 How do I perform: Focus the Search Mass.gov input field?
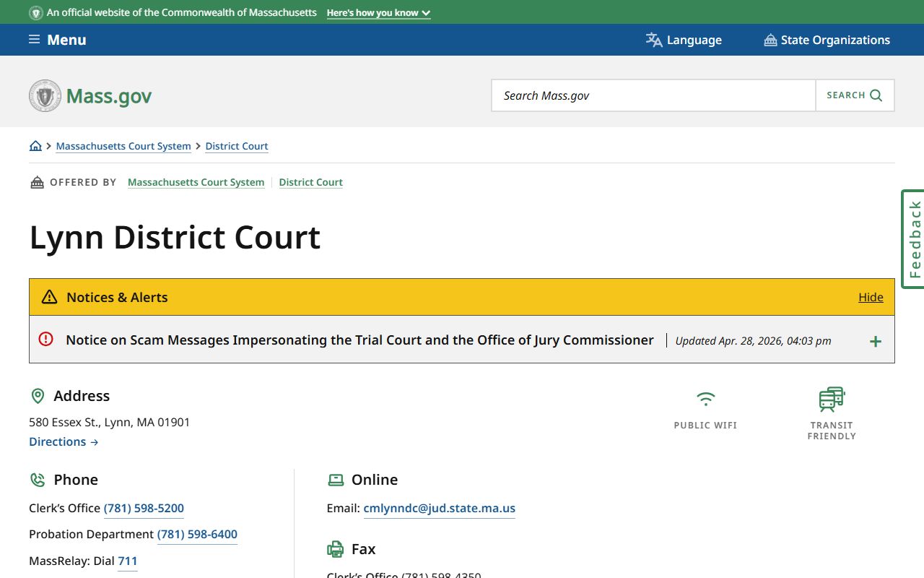pyautogui.click(x=653, y=95)
